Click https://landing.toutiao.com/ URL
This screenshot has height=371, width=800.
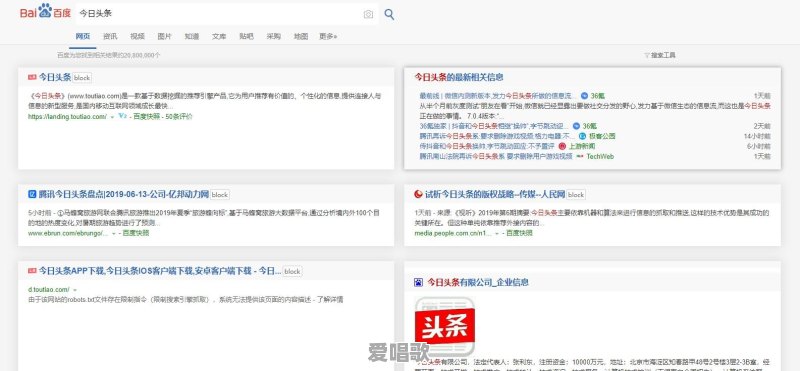pos(67,117)
